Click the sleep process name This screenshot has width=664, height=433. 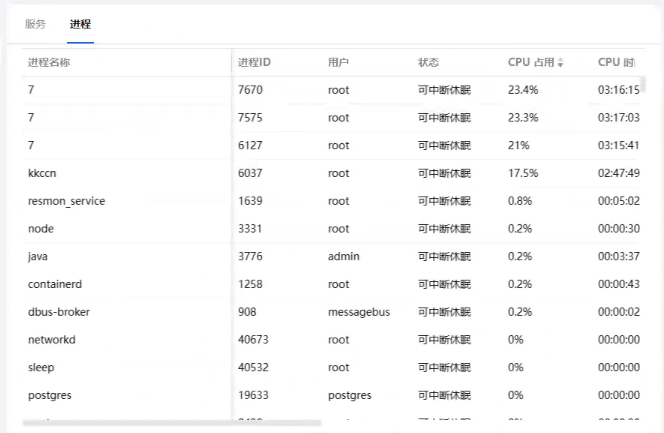41,367
